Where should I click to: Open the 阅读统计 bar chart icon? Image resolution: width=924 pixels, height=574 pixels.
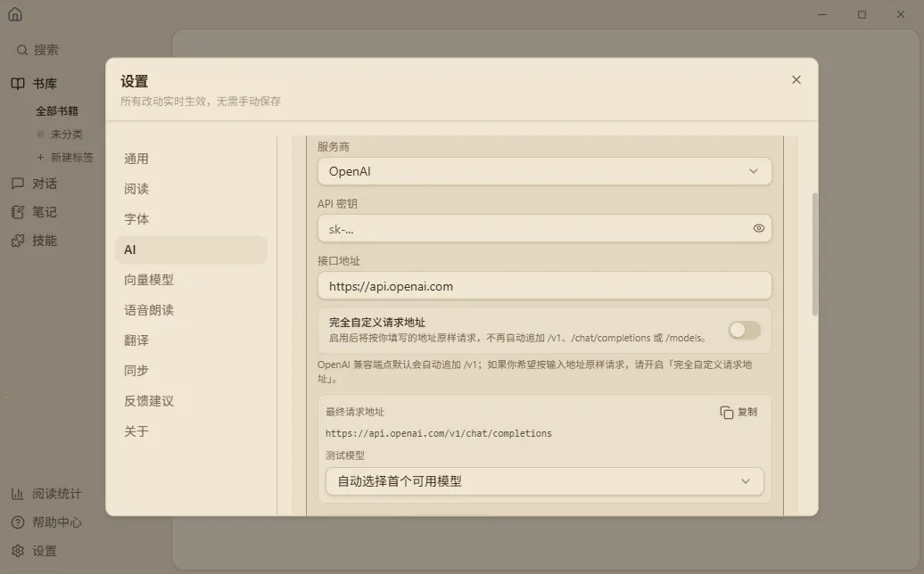pos(18,494)
